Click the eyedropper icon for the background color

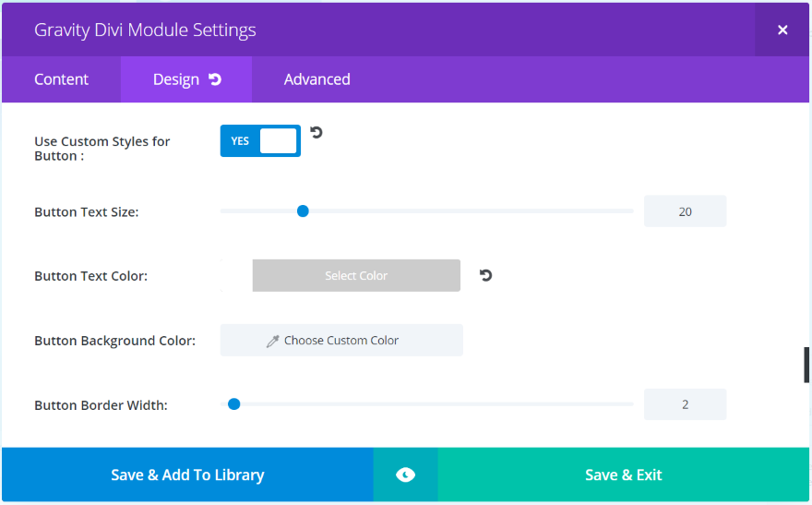[x=272, y=341]
